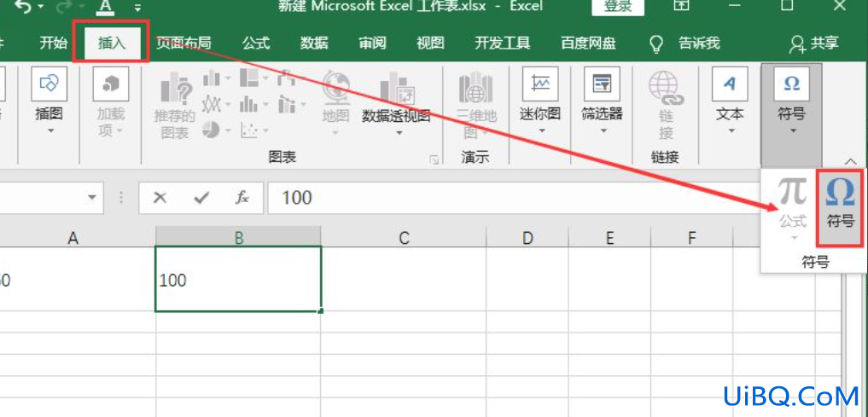Viewport: 868px width, 417px height.
Task: Switch to the 页面布局 tab
Action: pyautogui.click(x=184, y=43)
